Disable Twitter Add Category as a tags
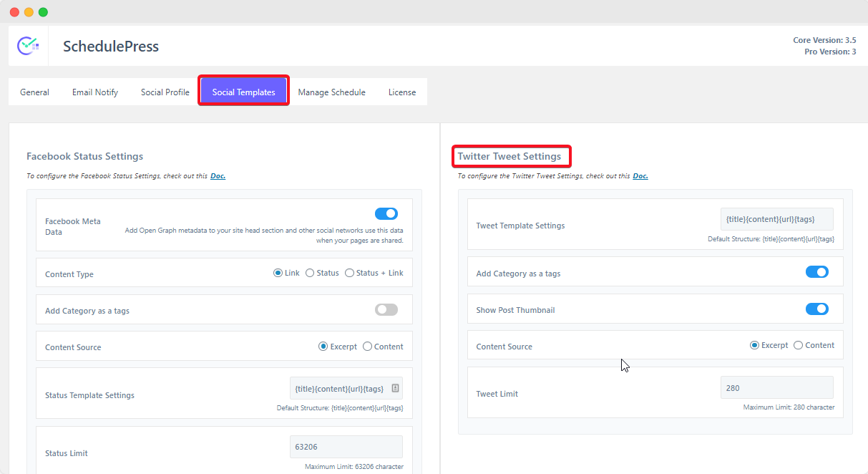Screen dimensions: 868x474 (x=817, y=272)
